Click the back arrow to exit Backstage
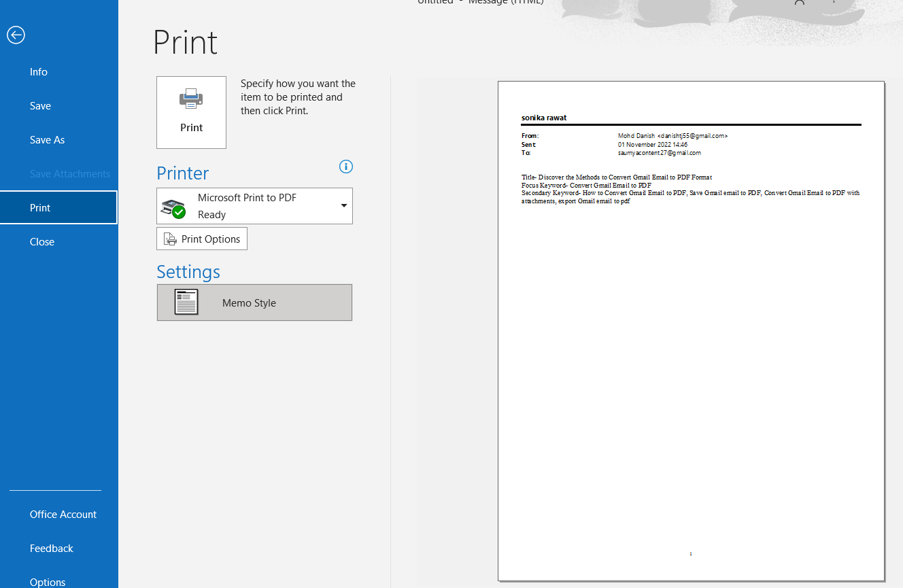Viewport: 903px width, 588px height. pyautogui.click(x=16, y=35)
